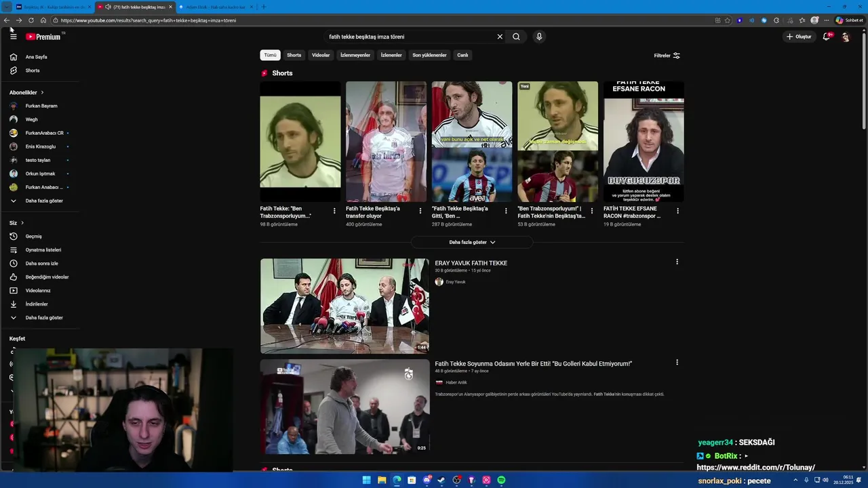This screenshot has height=488, width=868.
Task: Open options for ERAY YAVUK FATİH TEKKE video
Action: [677, 262]
